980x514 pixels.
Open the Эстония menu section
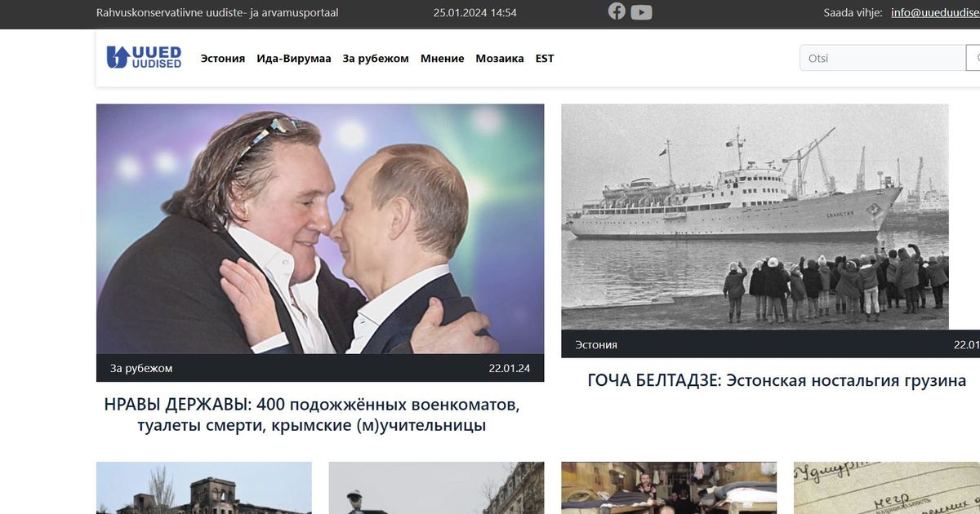point(223,59)
